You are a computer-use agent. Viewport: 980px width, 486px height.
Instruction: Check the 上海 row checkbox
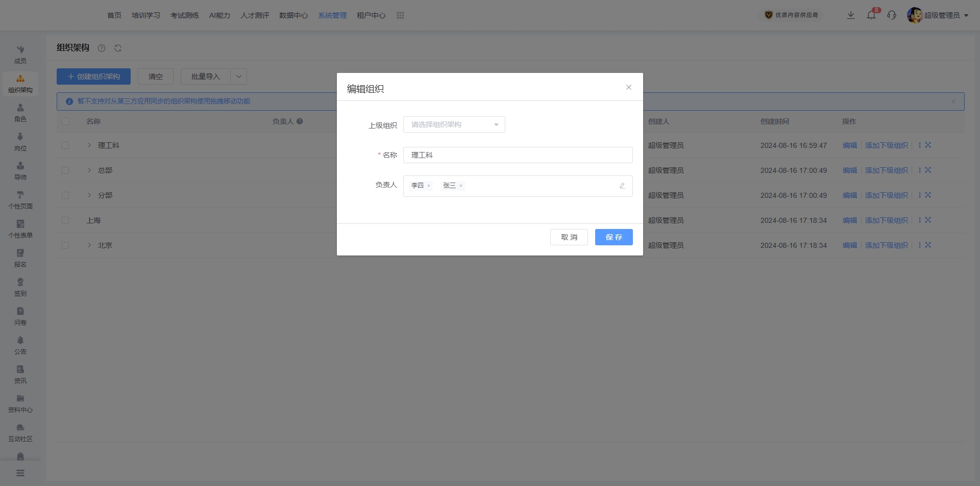pos(65,220)
